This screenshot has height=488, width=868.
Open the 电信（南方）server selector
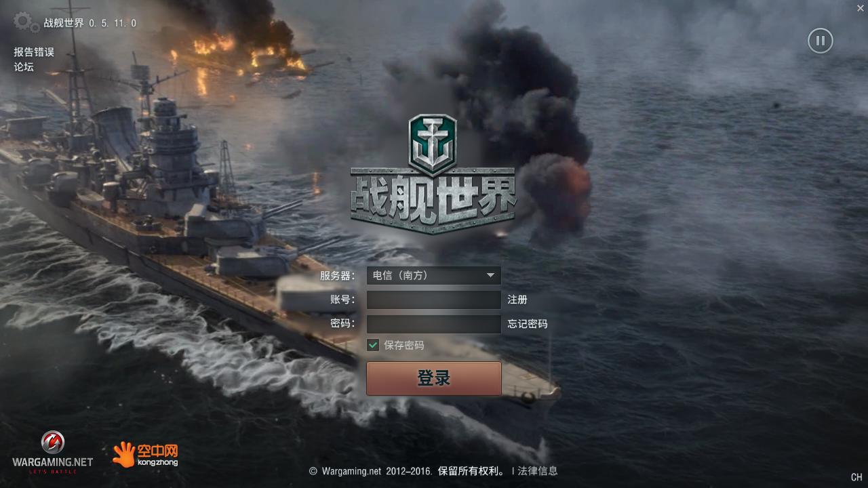coord(434,275)
